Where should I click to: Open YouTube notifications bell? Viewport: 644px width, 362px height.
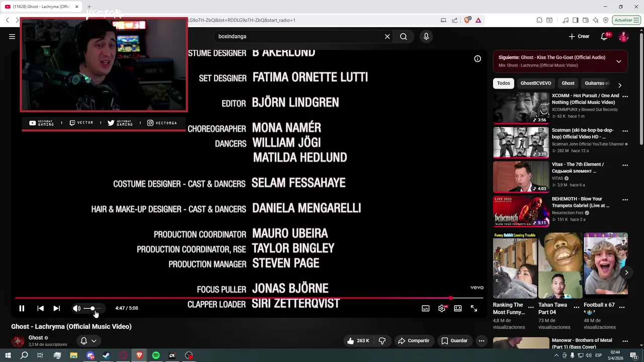coord(605,36)
